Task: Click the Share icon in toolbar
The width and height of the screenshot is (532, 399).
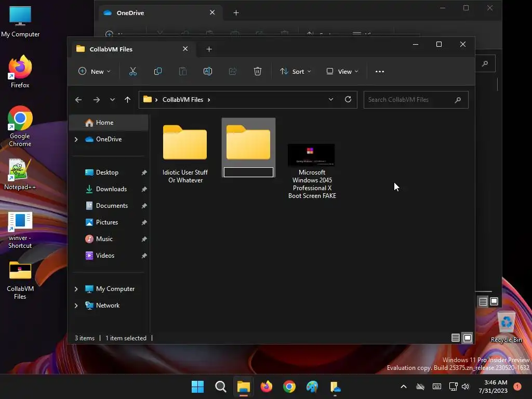Action: [233, 72]
